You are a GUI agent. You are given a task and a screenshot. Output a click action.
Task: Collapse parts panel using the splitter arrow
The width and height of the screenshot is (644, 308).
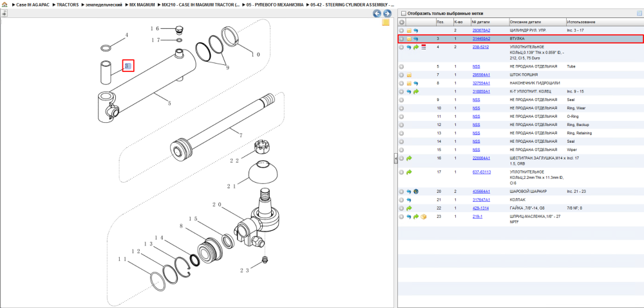(x=395, y=158)
